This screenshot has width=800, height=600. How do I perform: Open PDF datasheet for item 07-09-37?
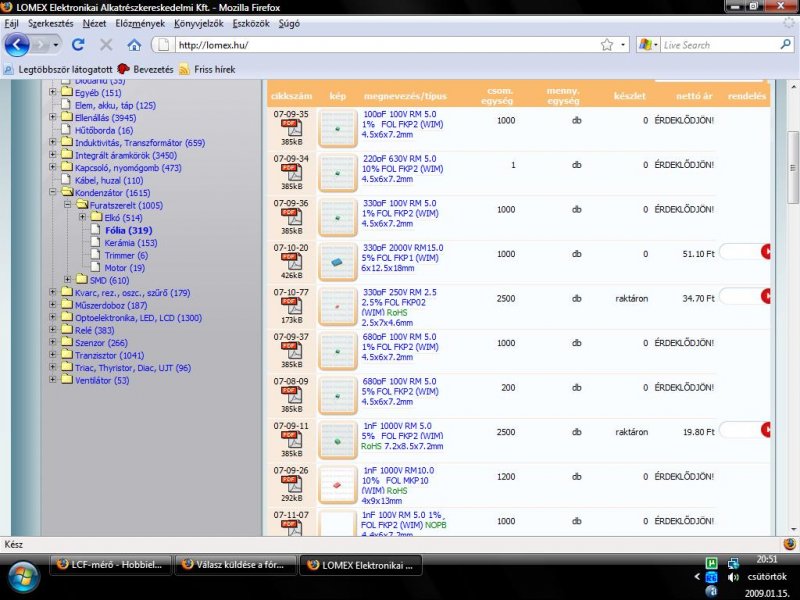[x=291, y=351]
